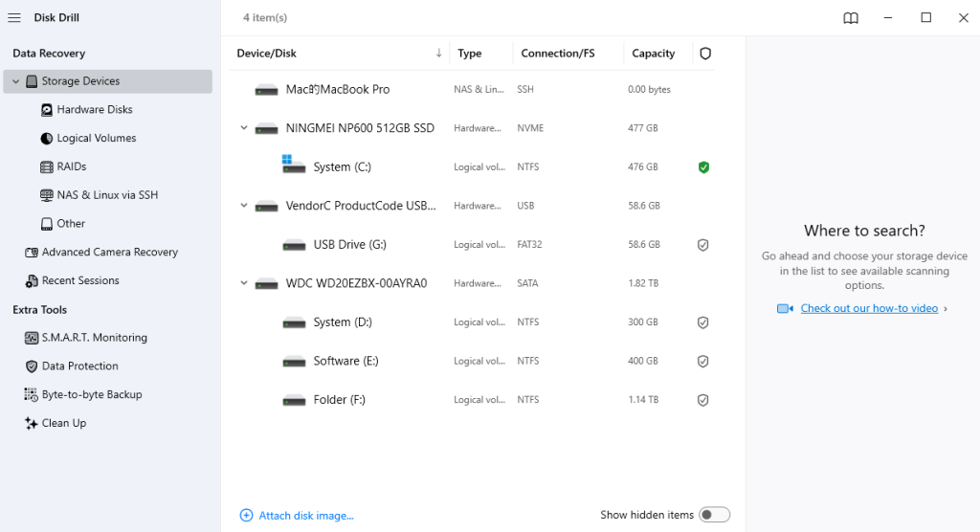Click the Data Protection shield icon
Image resolution: width=980 pixels, height=532 pixels.
pos(32,366)
